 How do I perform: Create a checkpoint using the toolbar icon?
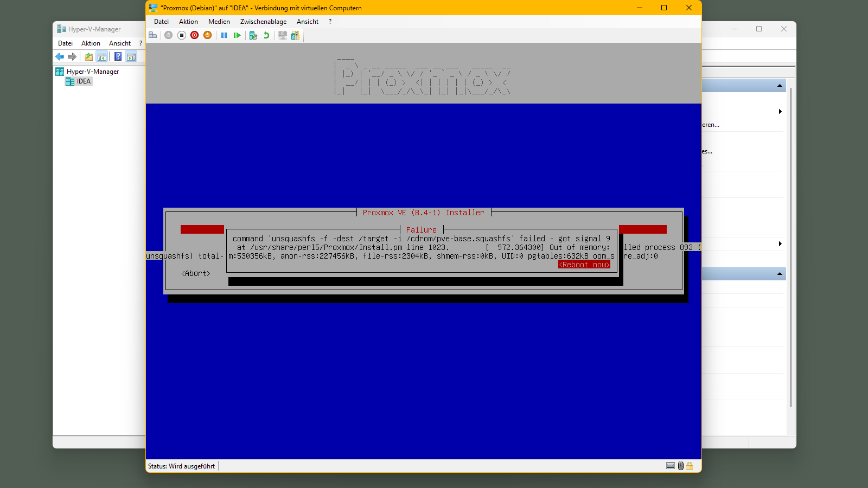click(253, 35)
